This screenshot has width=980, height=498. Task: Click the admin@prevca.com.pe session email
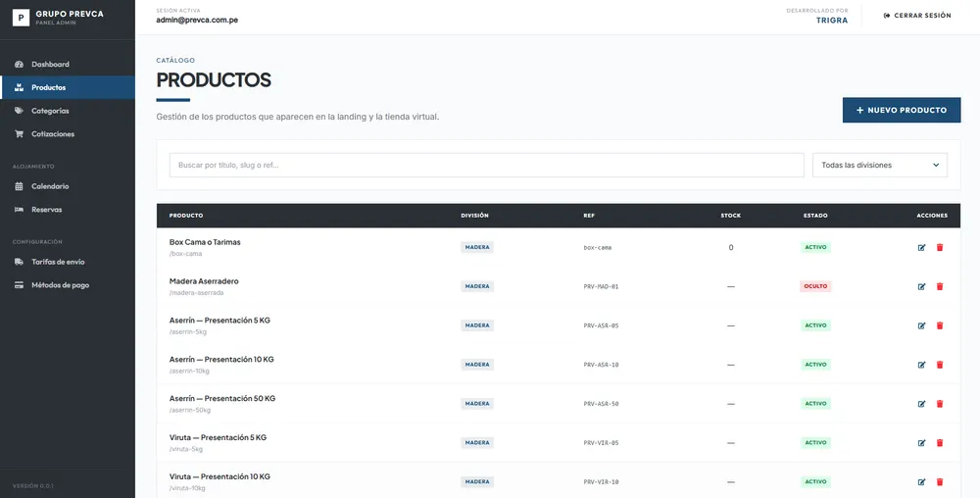coord(197,20)
